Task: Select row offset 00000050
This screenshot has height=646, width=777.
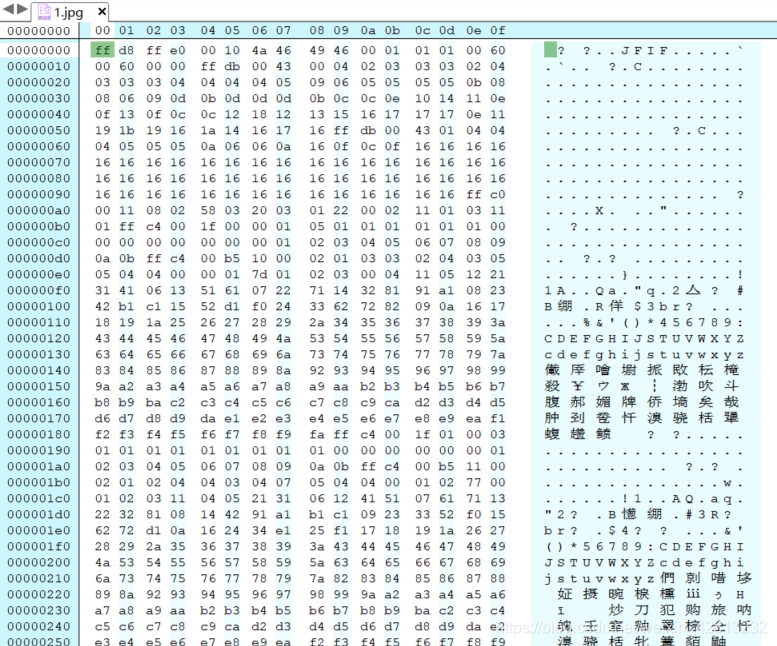Action: pyautogui.click(x=39, y=130)
